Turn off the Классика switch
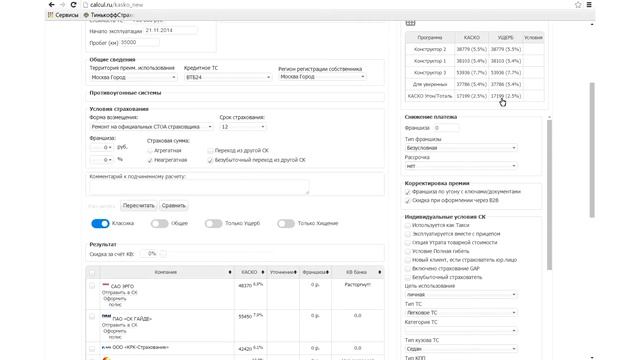Image resolution: width=640 pixels, height=360 pixels. [x=100, y=223]
